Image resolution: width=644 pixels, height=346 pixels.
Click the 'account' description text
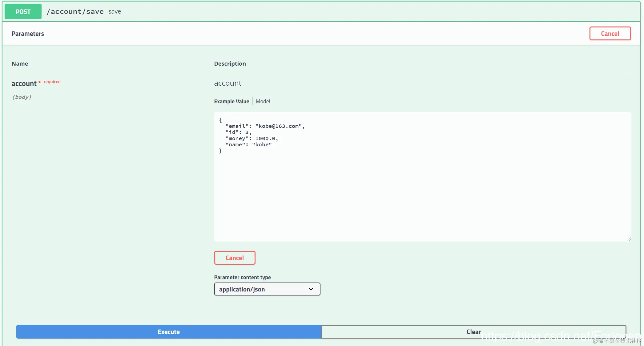[228, 83]
